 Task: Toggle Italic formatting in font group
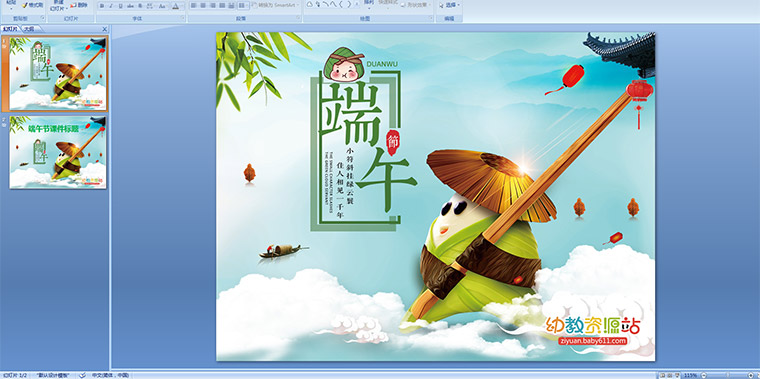111,6
